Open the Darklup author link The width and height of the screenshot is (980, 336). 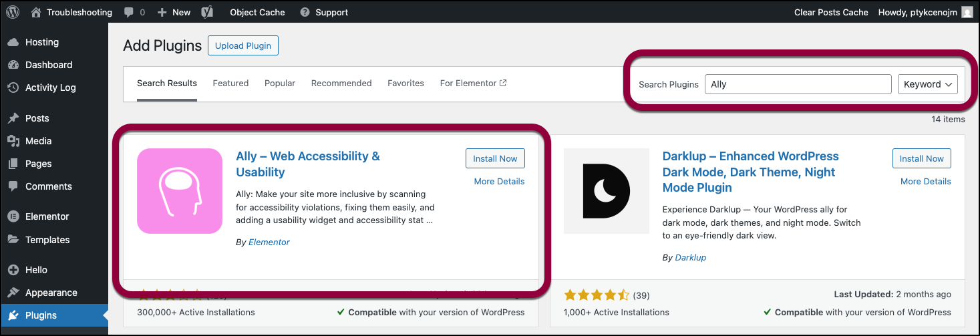tap(691, 257)
